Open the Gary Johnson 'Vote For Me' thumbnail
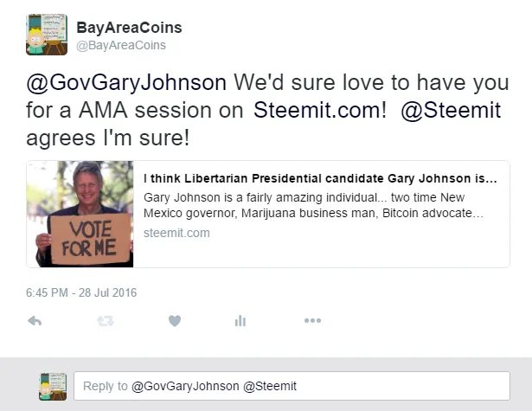Screen dimensions: 532x411 click(80, 215)
